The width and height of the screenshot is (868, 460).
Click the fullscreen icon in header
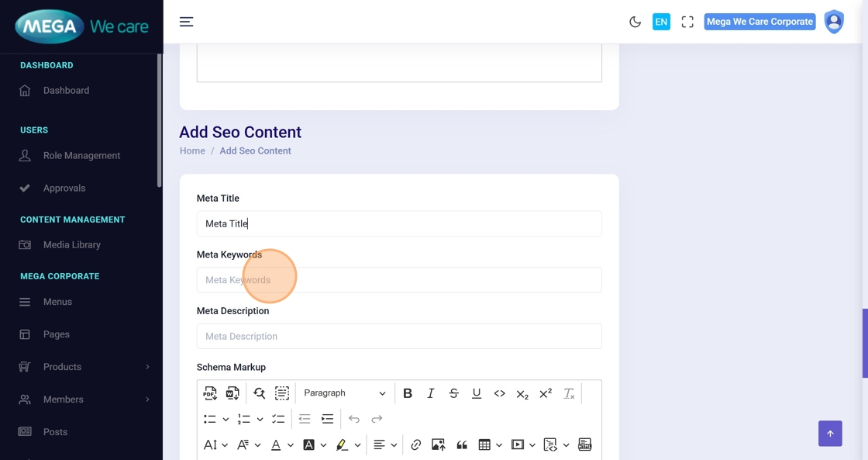[x=687, y=22]
